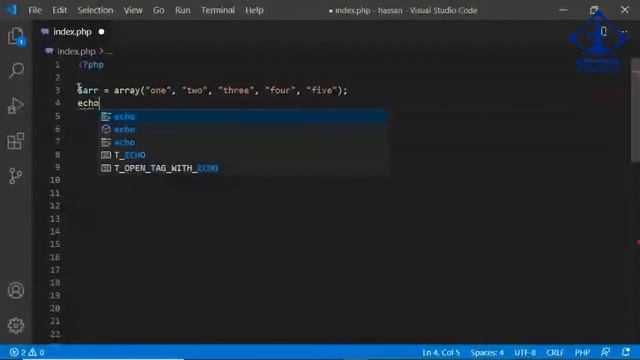Choose T_ECHO suggestion
The image size is (640, 360).
[x=244, y=155]
